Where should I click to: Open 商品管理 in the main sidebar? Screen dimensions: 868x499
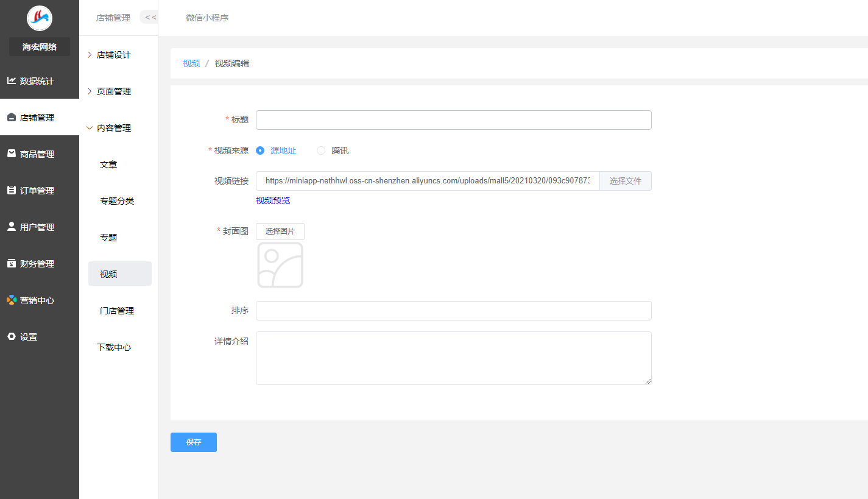[40, 154]
